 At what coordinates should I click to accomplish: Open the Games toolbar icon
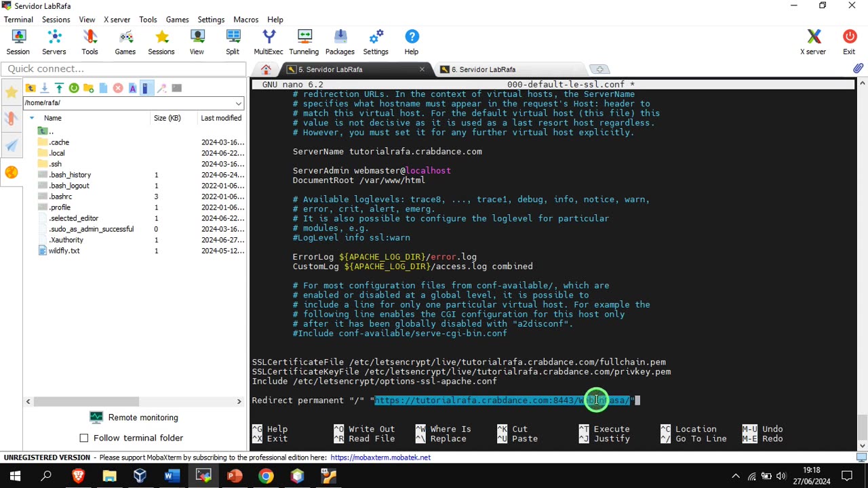coord(125,42)
